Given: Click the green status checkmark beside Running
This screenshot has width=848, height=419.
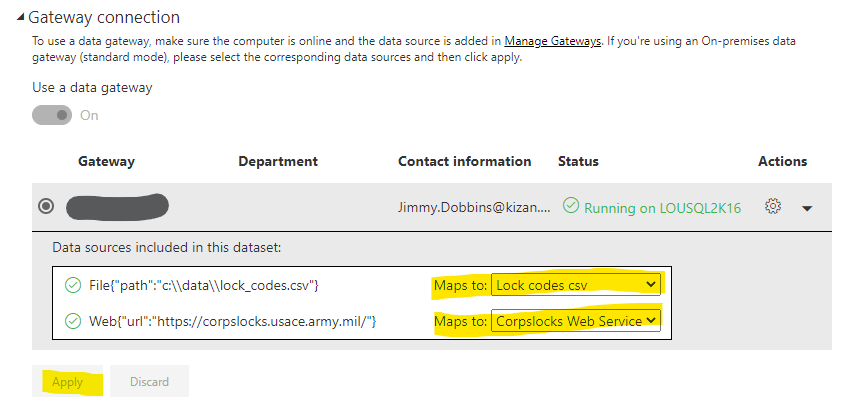Looking at the screenshot, I should pos(570,206).
